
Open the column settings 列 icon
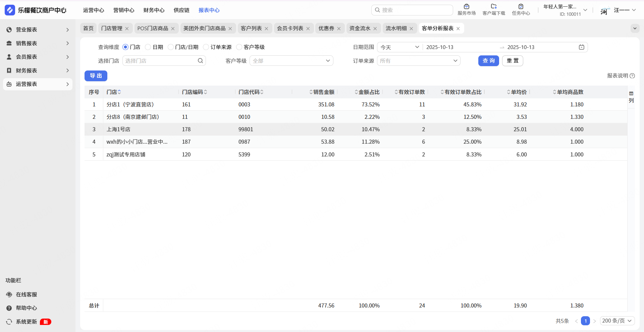tap(631, 97)
